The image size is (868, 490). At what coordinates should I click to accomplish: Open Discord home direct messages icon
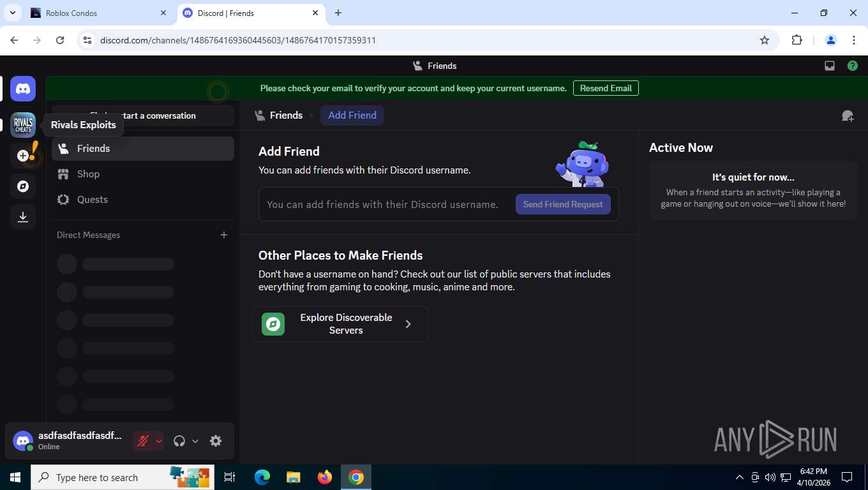23,89
